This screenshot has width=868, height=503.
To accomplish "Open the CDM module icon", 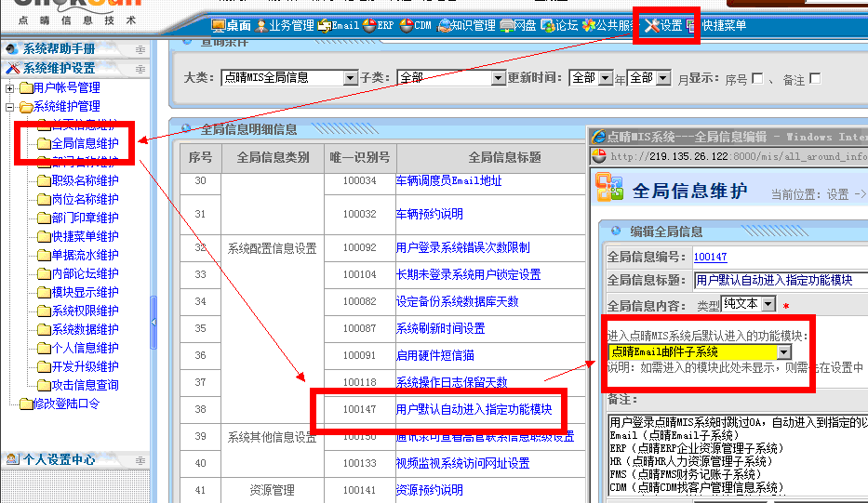I will [416, 25].
